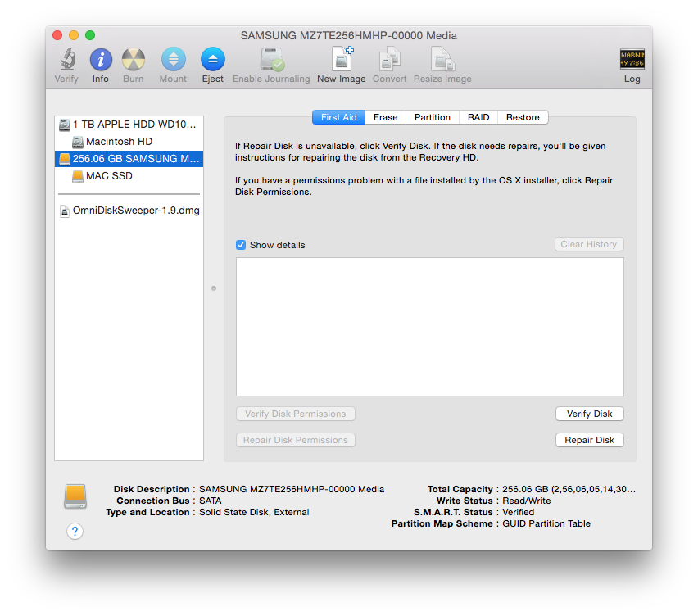698x616 pixels.
Task: Click the Repair Disk button
Action: click(589, 440)
